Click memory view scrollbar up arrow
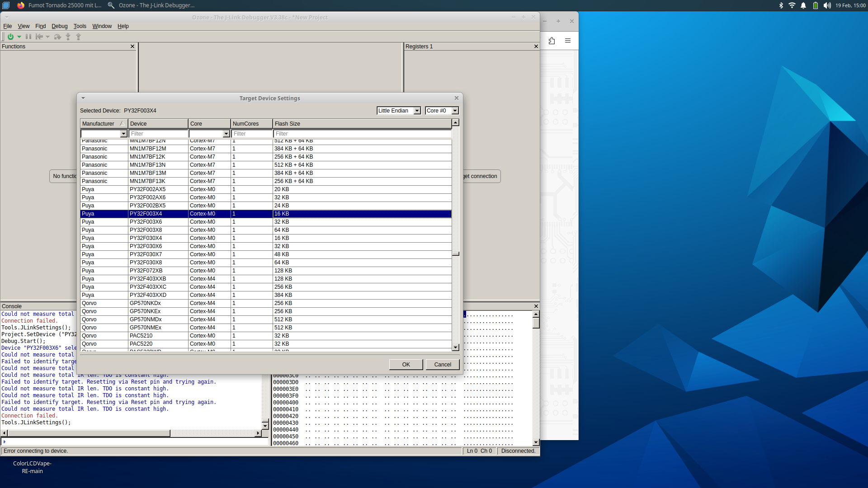 (536, 314)
